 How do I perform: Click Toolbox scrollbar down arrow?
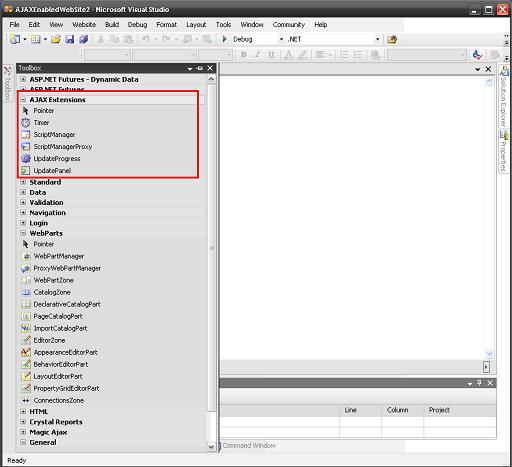[211, 447]
